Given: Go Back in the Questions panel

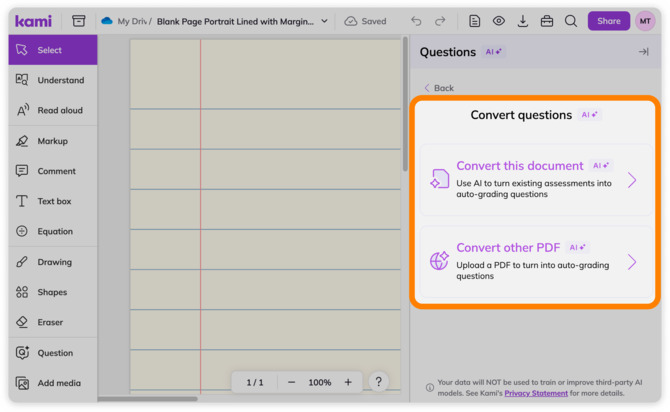Looking at the screenshot, I should [x=439, y=88].
